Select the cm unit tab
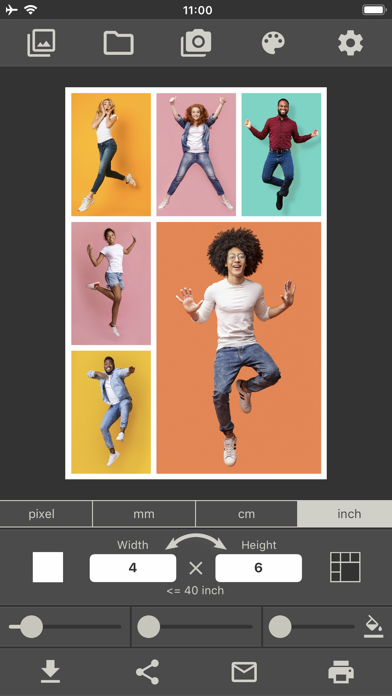 [246, 514]
